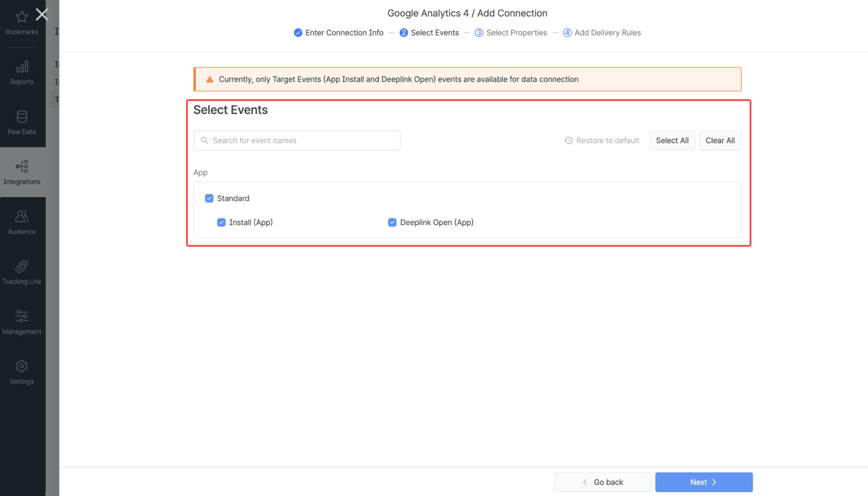Image resolution: width=868 pixels, height=496 pixels.
Task: Open Settings gear icon
Action: pos(22,366)
